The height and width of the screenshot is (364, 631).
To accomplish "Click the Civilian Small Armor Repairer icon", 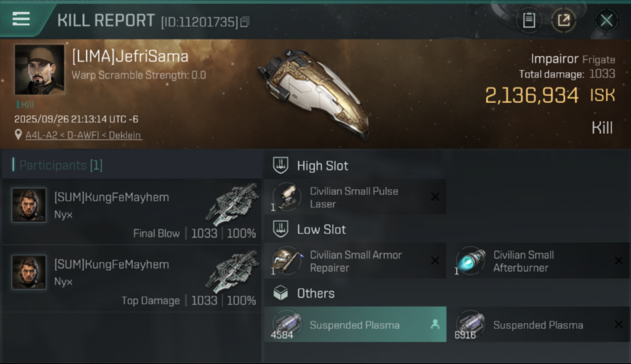I will pyautogui.click(x=286, y=261).
